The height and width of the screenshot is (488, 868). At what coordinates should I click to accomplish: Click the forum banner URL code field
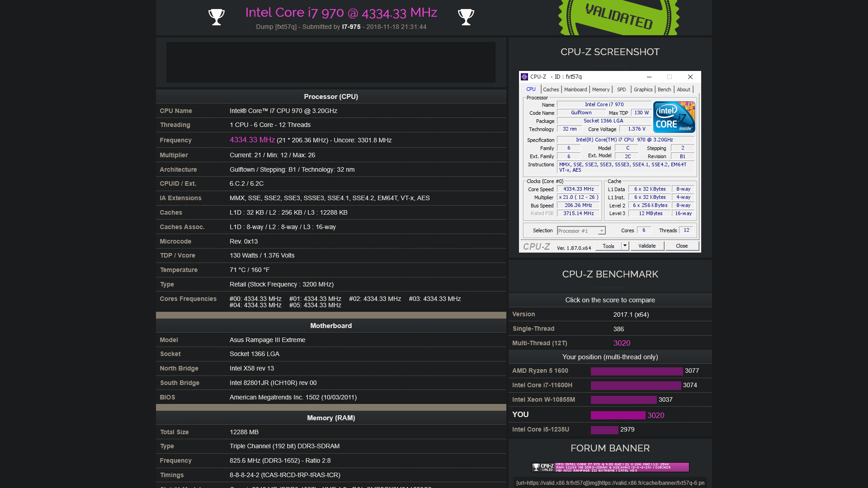pos(610,483)
